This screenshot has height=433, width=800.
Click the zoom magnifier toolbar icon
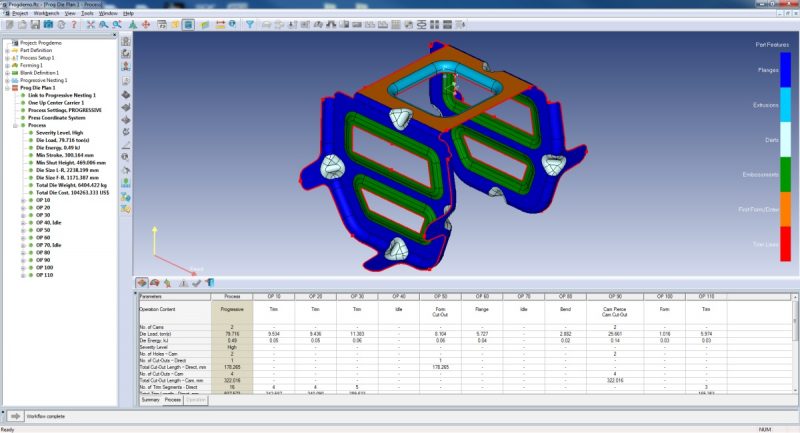pyautogui.click(x=104, y=24)
